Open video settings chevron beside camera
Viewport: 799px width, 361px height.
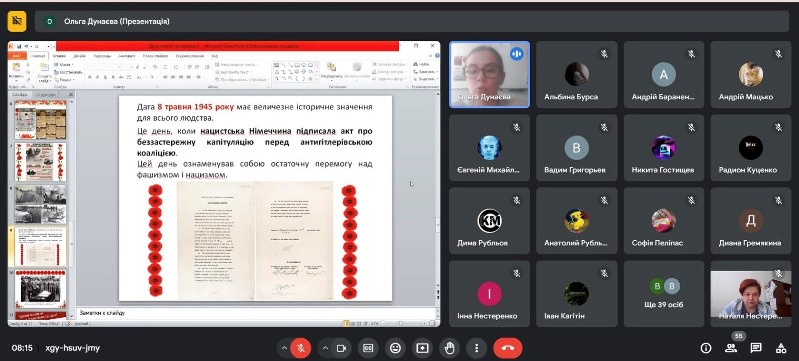(325, 348)
